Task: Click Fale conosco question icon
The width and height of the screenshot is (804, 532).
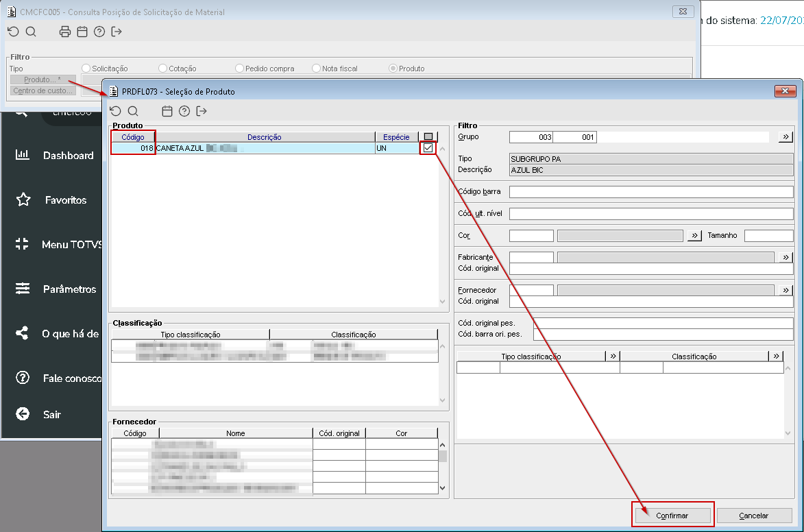Action: 23,378
